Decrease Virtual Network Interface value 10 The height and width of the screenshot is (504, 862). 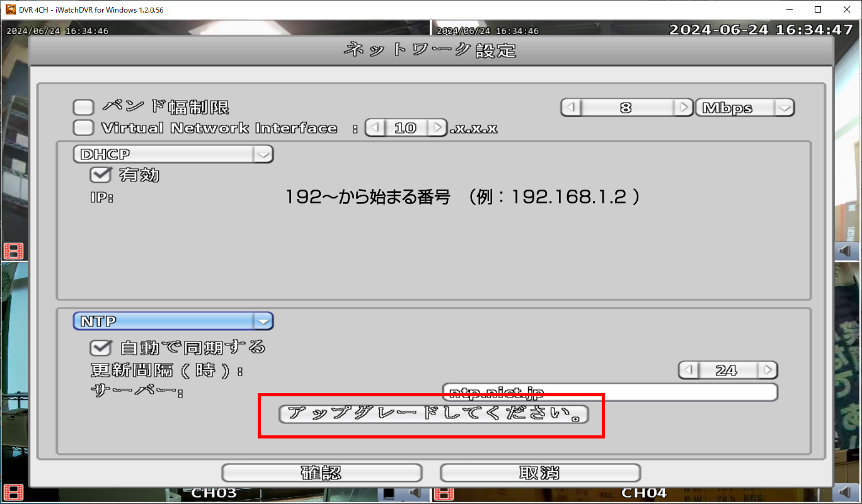click(x=375, y=128)
